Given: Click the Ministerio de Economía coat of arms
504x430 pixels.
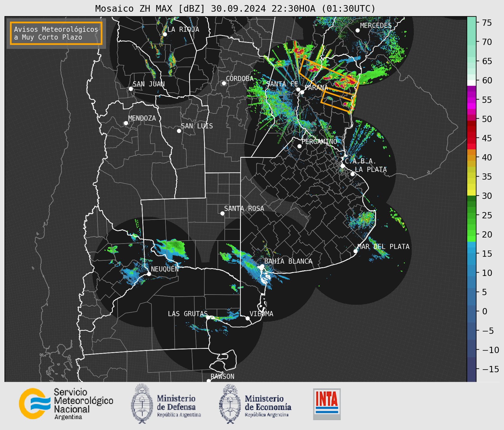Looking at the screenshot, I should click(x=230, y=404).
